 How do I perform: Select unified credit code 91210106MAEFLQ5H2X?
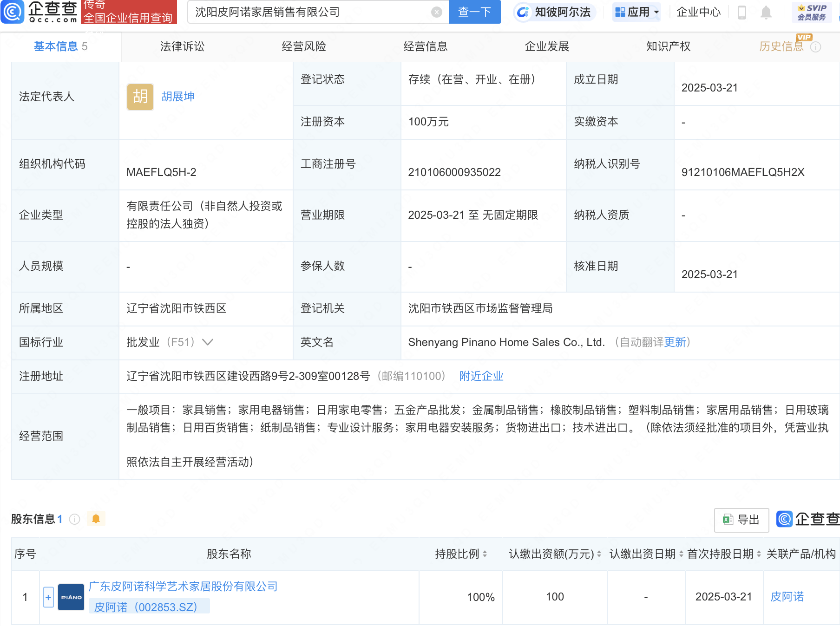[743, 172]
